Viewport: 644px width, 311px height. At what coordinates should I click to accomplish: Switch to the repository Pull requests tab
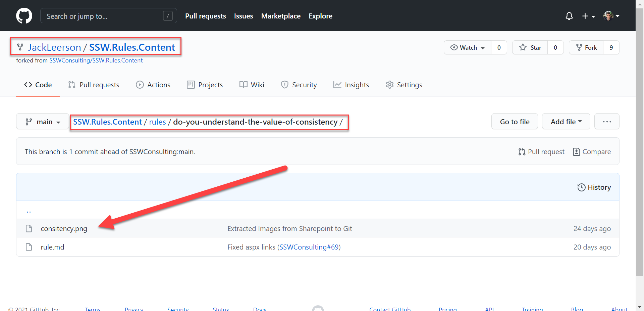(x=94, y=85)
